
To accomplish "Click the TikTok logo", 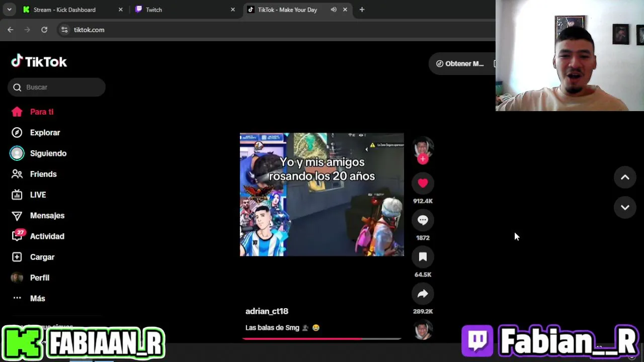I will click(x=39, y=61).
